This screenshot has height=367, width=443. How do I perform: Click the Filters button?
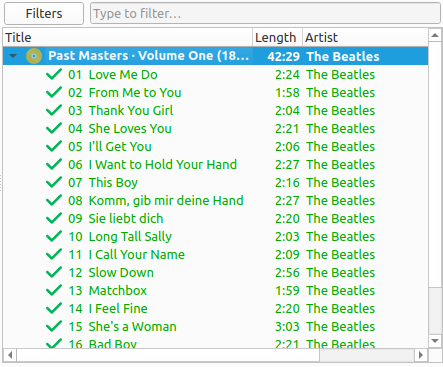(x=44, y=14)
